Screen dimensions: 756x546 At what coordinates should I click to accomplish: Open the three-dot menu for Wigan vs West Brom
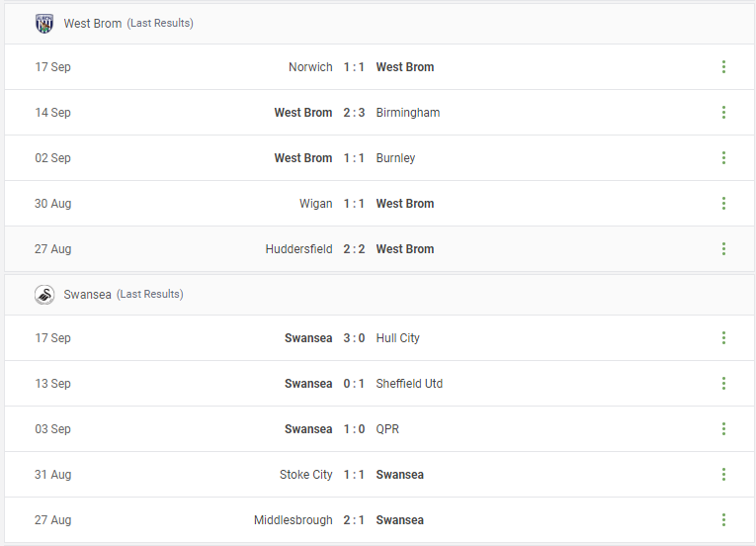[x=723, y=203]
